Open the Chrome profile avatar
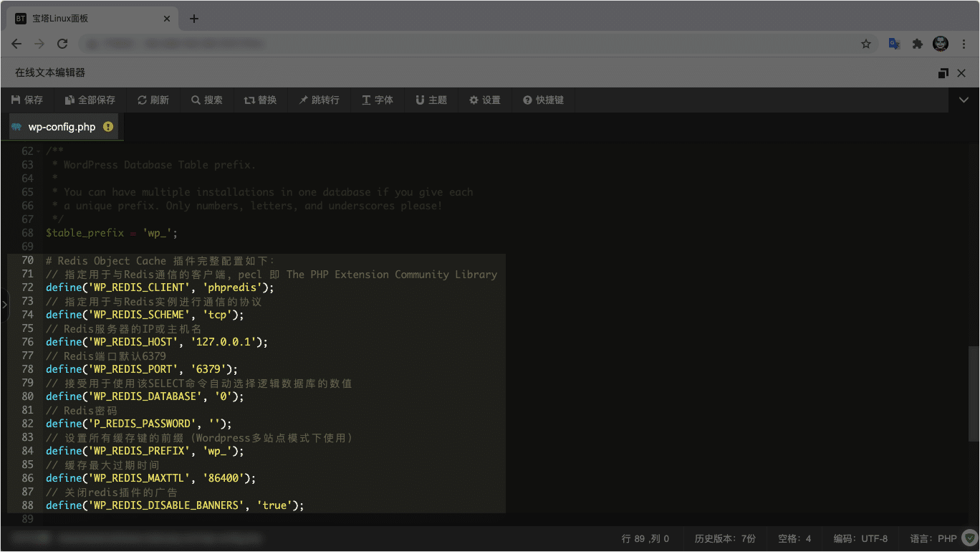This screenshot has width=980, height=552. pyautogui.click(x=941, y=44)
